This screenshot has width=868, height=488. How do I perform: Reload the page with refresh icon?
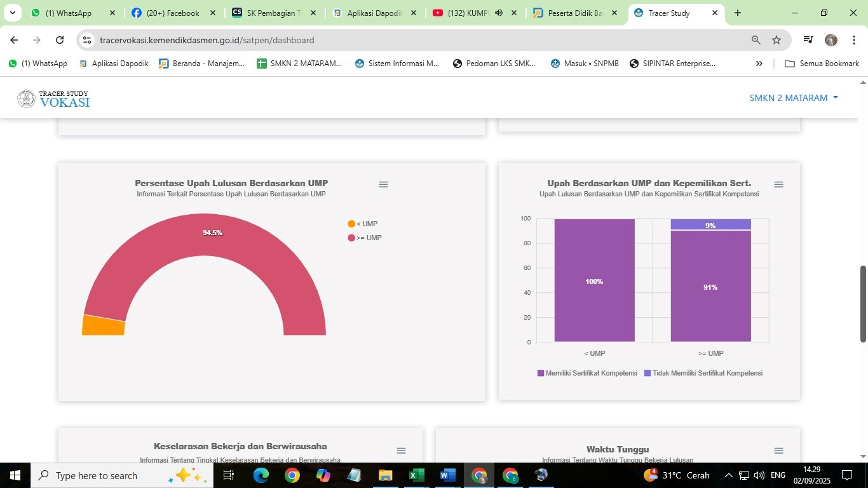(x=60, y=40)
